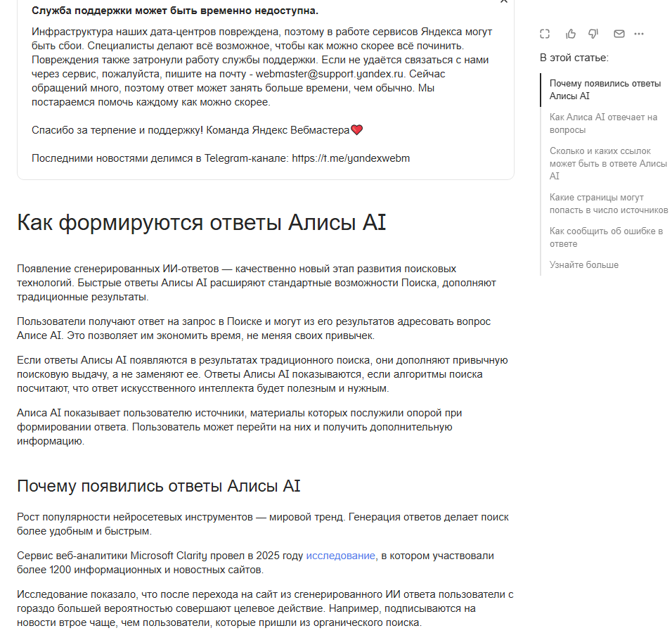Select 'Узнайте больше' in article contents
Viewport: 672px width, 633px height.
[583, 264]
